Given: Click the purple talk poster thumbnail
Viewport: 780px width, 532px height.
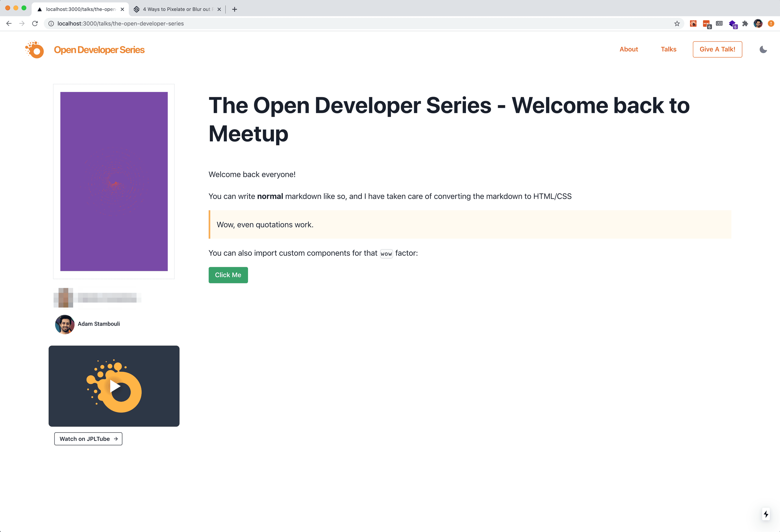Looking at the screenshot, I should pos(114,181).
